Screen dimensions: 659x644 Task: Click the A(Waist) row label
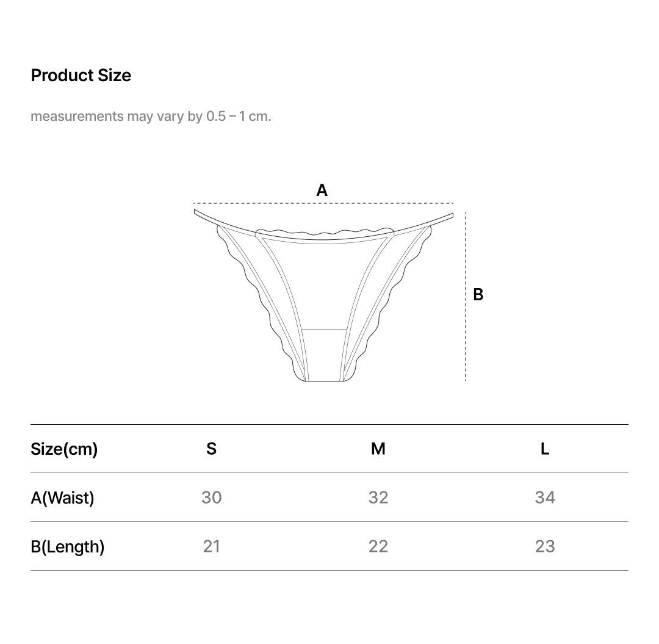point(62,498)
